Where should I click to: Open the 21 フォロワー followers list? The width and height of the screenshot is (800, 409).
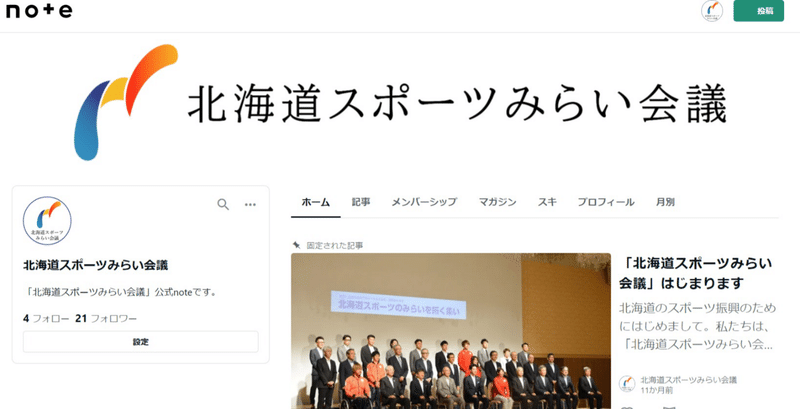[x=106, y=319]
